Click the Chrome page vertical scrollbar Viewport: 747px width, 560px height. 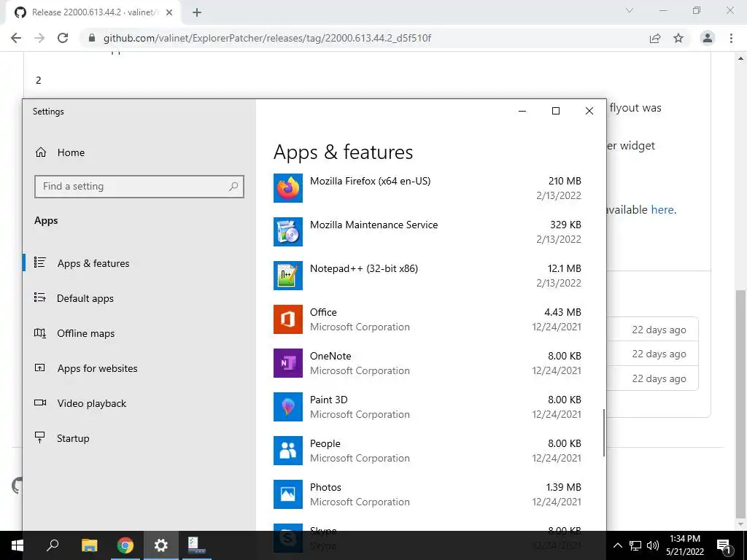point(740,405)
